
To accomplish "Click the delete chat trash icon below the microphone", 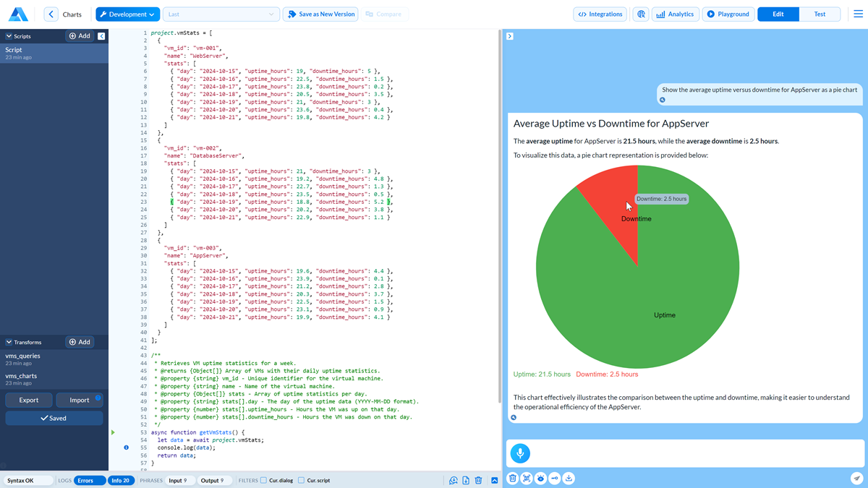I will tap(512, 478).
